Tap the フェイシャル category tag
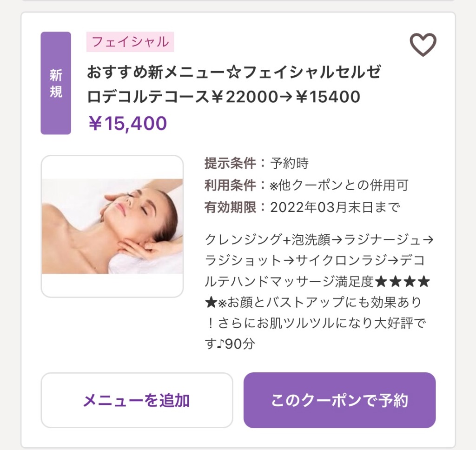The width and height of the screenshot is (476, 450). click(x=130, y=42)
